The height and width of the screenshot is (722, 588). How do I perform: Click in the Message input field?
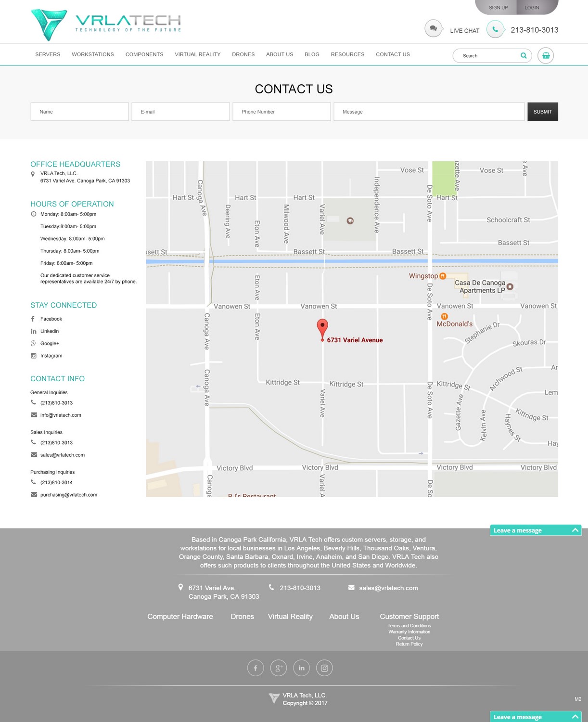[x=429, y=112]
